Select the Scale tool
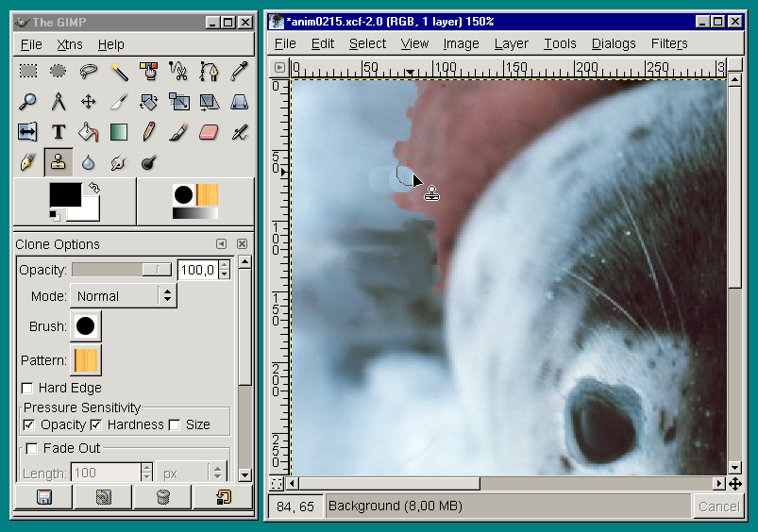The height and width of the screenshot is (532, 758). (x=178, y=102)
